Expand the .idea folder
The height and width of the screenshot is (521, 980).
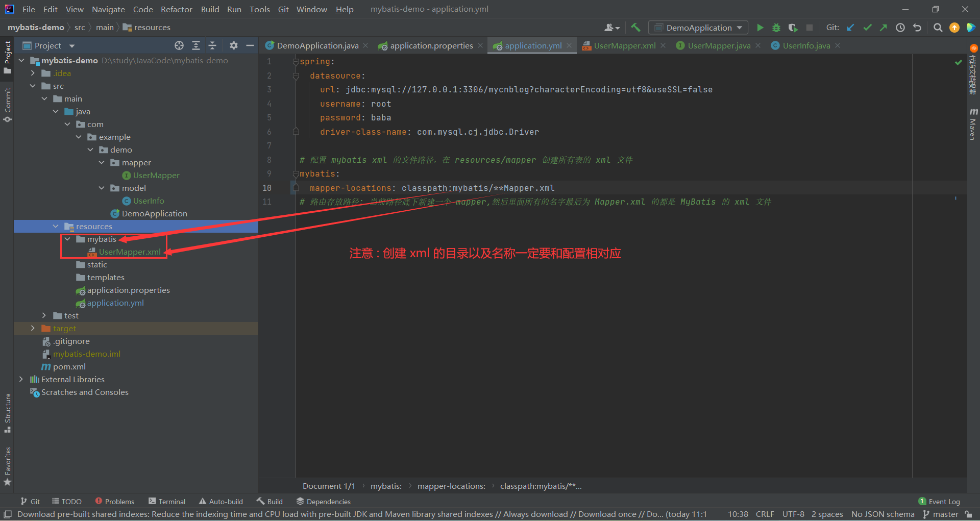(x=33, y=73)
